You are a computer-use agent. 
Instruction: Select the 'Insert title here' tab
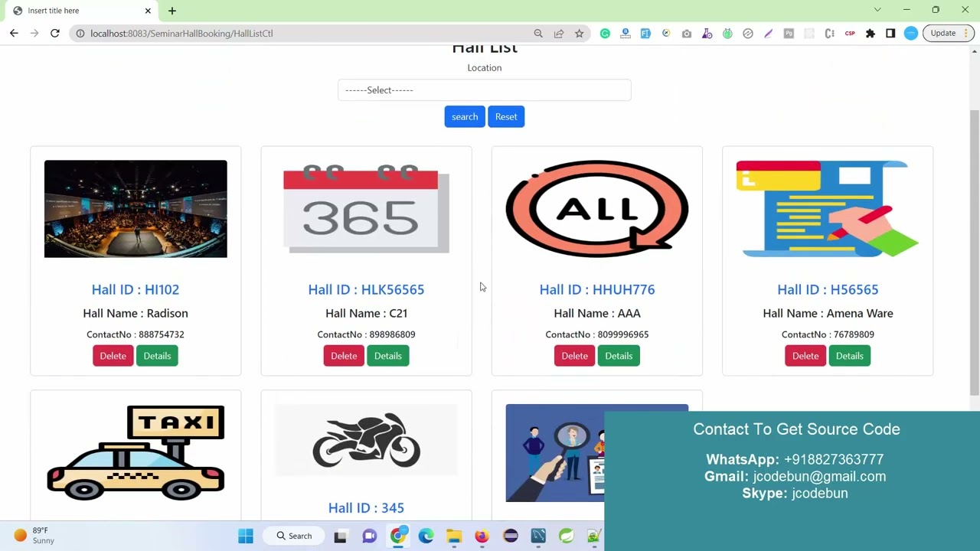82,10
